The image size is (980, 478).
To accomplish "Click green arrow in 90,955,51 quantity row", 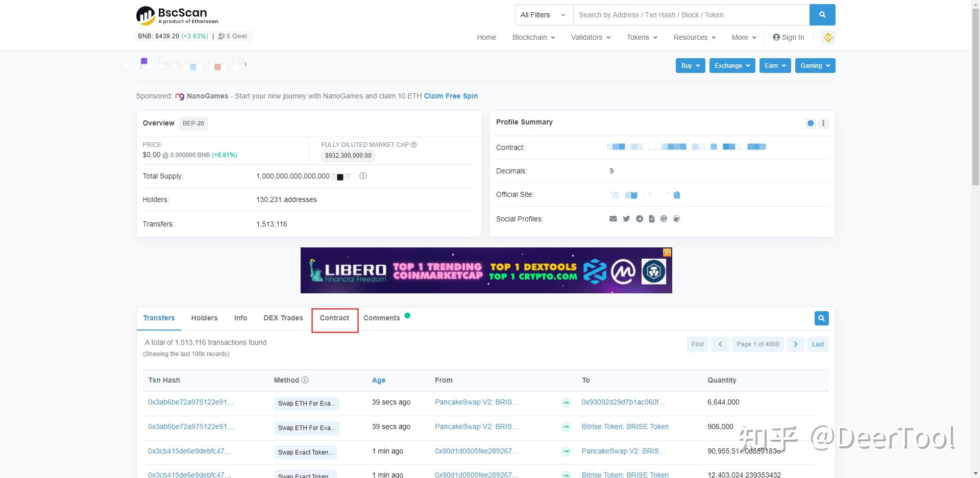I will [x=566, y=451].
